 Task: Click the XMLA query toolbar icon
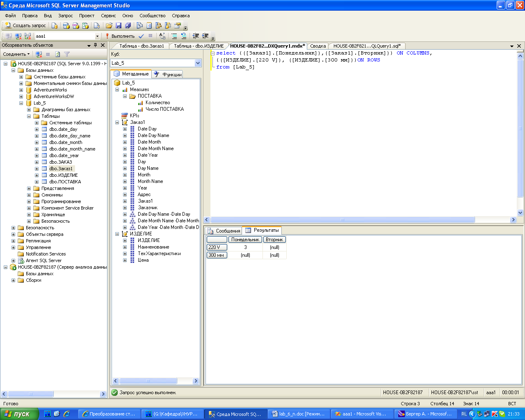85,25
